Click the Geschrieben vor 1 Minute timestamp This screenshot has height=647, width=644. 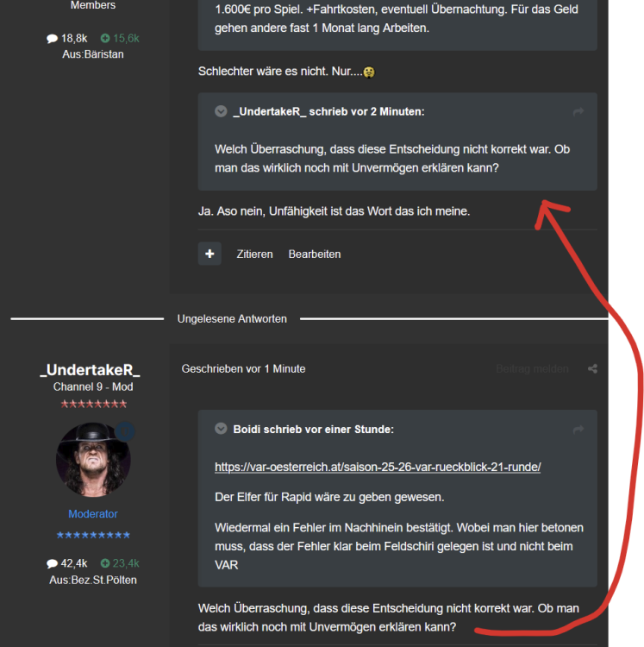point(243,369)
